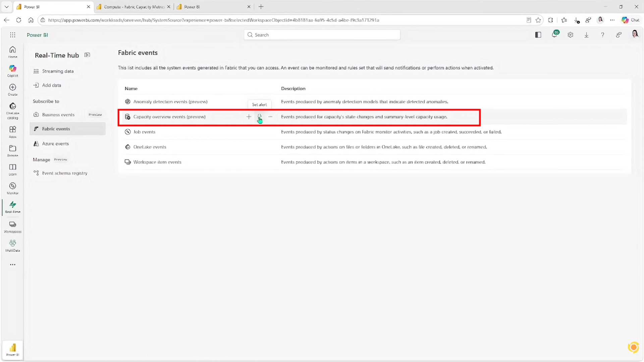Switch to the third Power BI browser tab
The width and height of the screenshot is (644, 362).
point(214,7)
